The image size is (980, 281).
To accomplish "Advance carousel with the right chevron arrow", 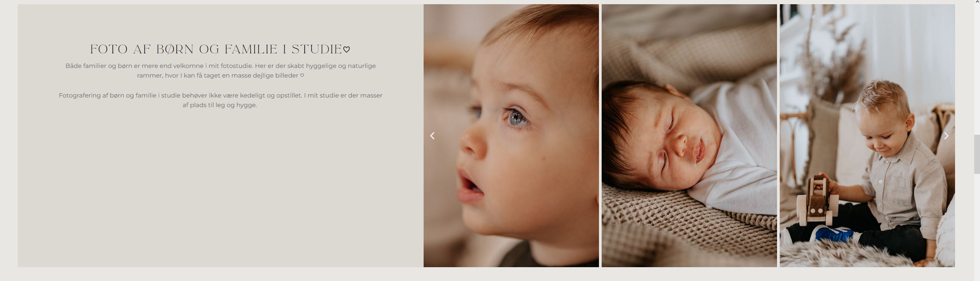I will (x=946, y=136).
